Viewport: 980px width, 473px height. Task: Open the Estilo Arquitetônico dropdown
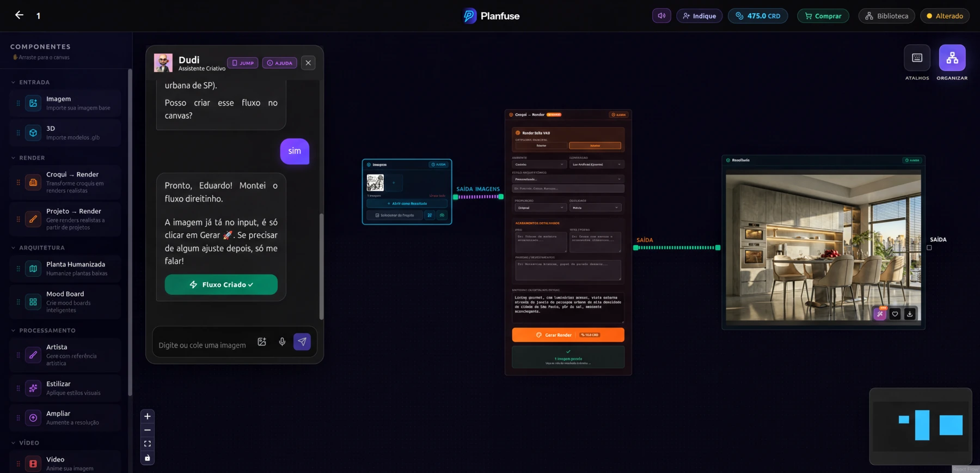point(568,179)
